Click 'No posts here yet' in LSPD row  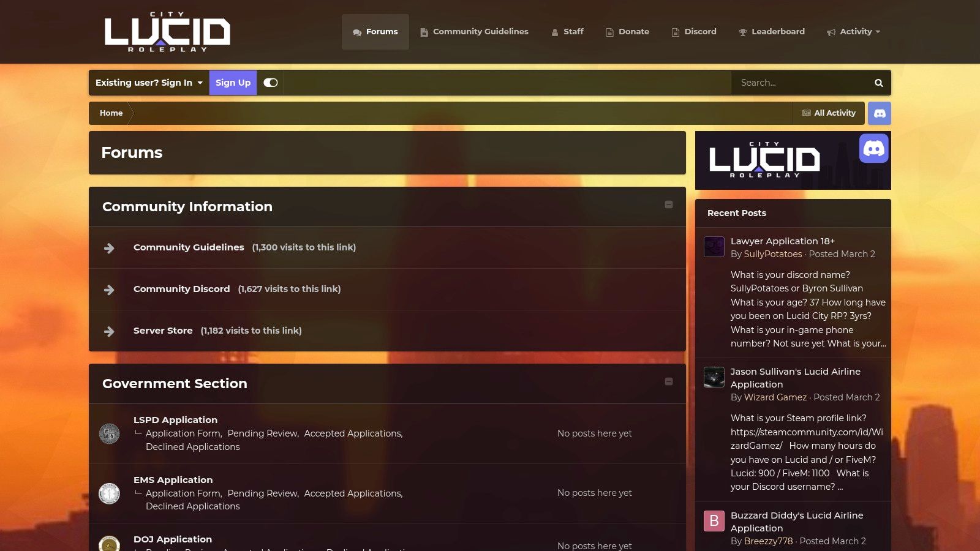point(594,433)
